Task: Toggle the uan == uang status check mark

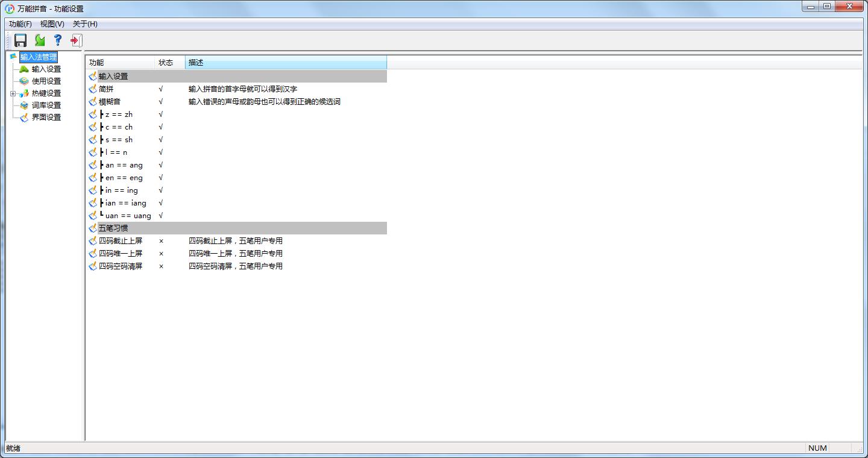Action: (x=161, y=215)
